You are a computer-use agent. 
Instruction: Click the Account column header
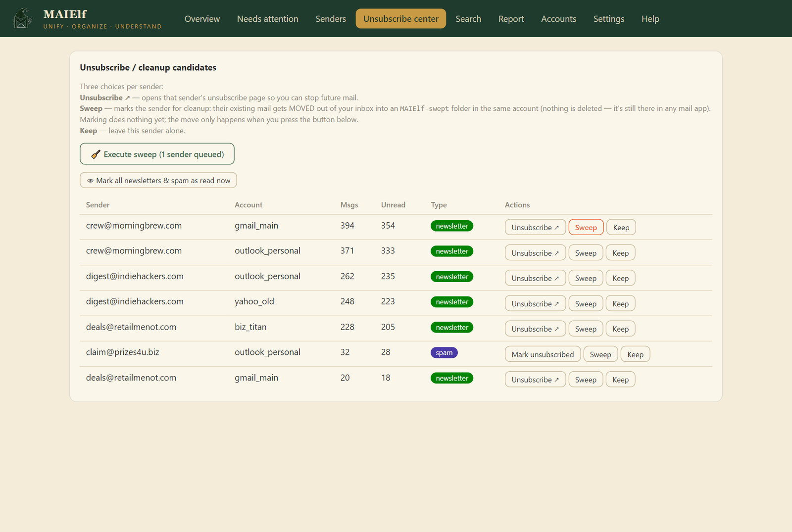coord(248,205)
